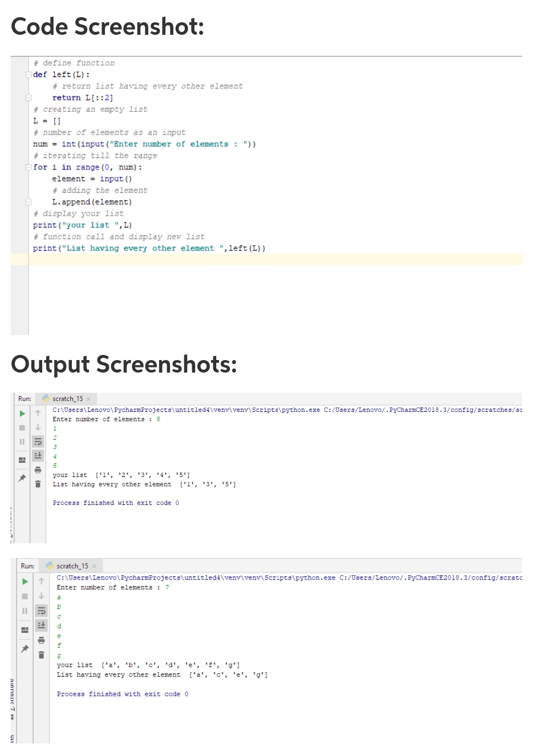This screenshot has width=555, height=756.
Task: Click Pause output in the 7-elements Run panel
Action: (x=25, y=611)
